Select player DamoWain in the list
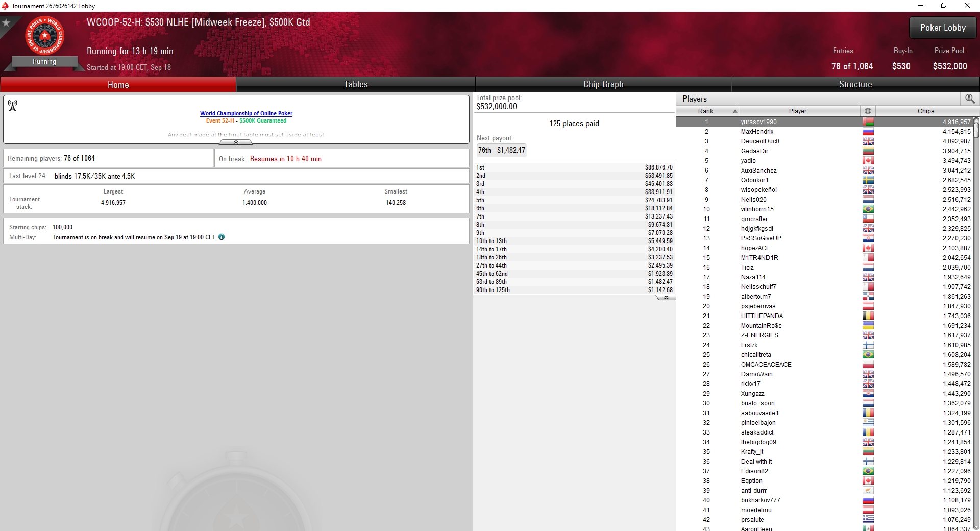Viewport: 980px width, 531px height. (824, 374)
